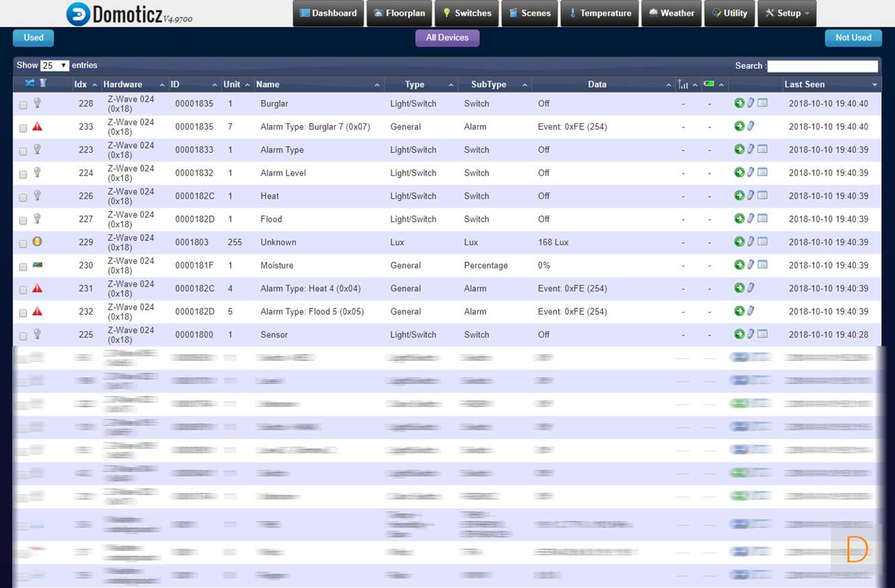Select the checkbox for Flood switch row
The height and width of the screenshot is (588, 895).
coord(23,221)
